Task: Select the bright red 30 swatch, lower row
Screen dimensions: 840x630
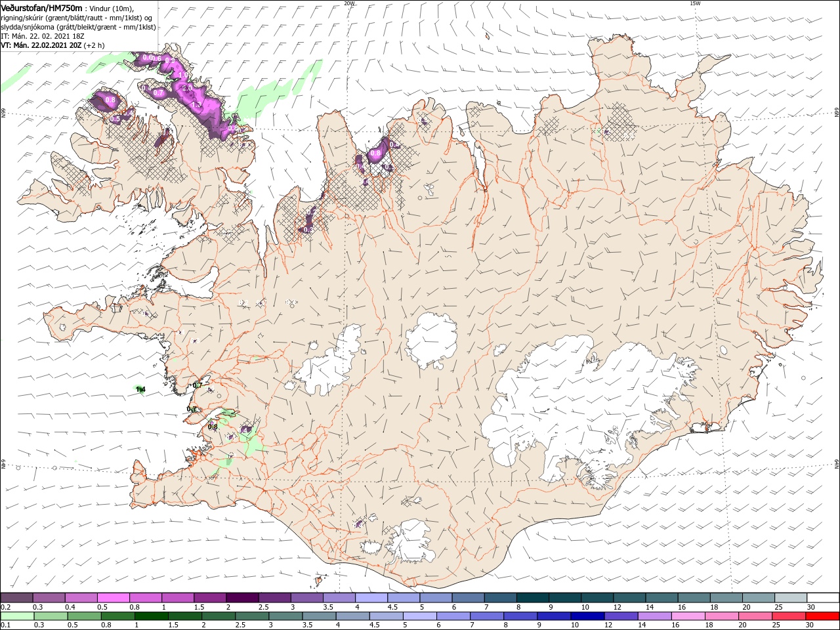Action: click(822, 616)
